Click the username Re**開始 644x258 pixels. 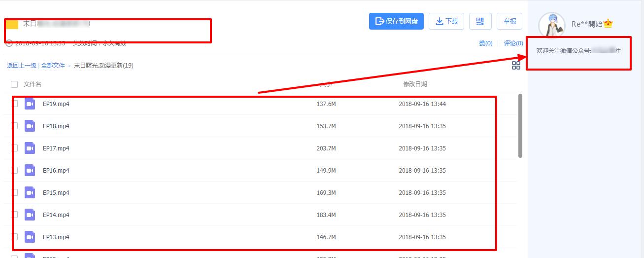coord(587,24)
